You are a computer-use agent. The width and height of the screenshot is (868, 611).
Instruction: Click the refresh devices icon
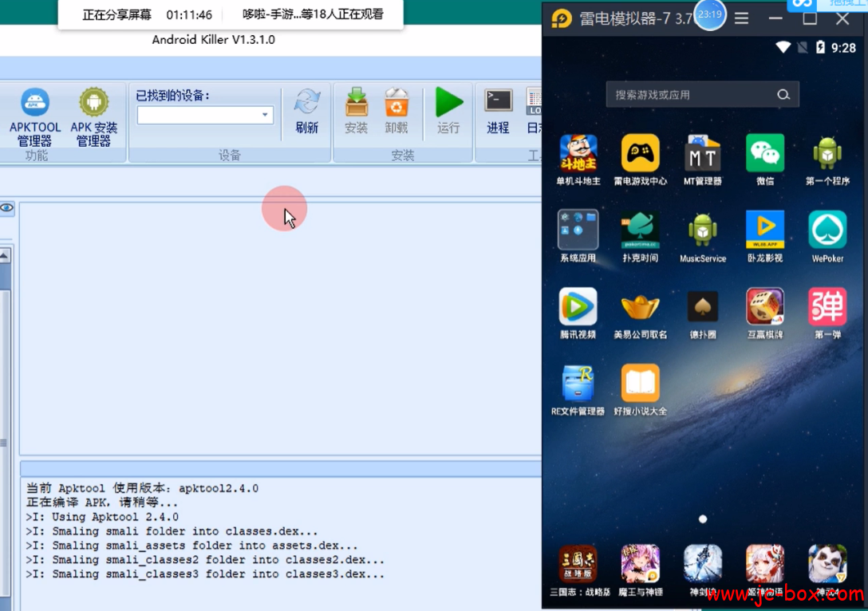[307, 111]
